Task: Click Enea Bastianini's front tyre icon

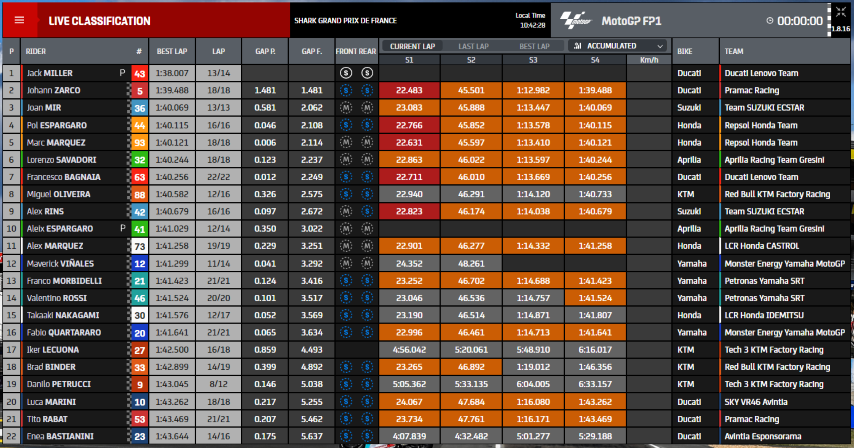Action: click(346, 436)
